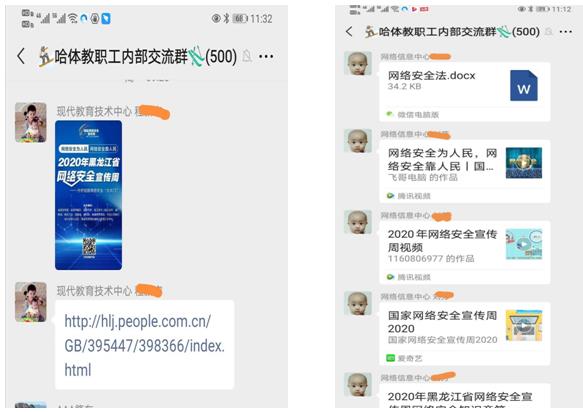This screenshot has width=583, height=412.
Task: Tap back arrow in right chat header
Action: pyautogui.click(x=349, y=32)
